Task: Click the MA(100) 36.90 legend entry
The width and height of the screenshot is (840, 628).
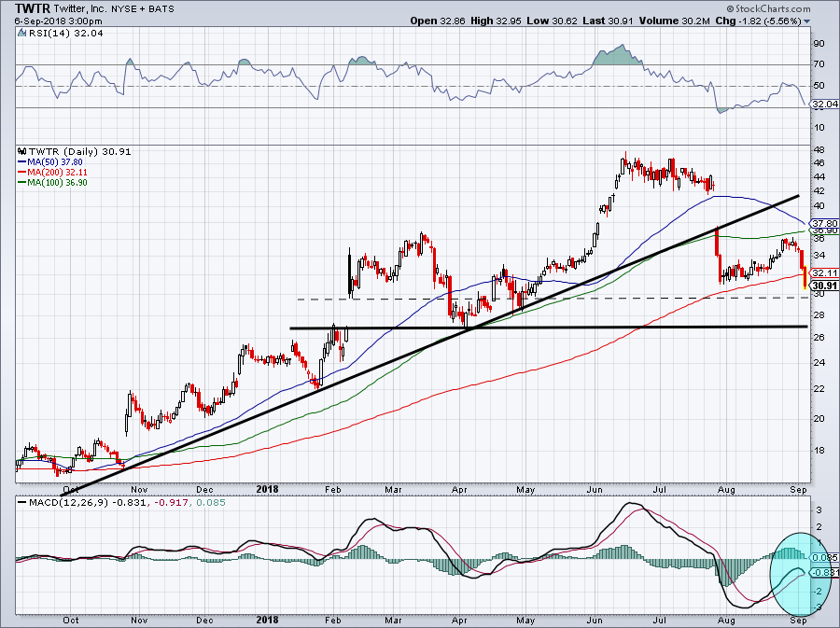Action: point(57,183)
